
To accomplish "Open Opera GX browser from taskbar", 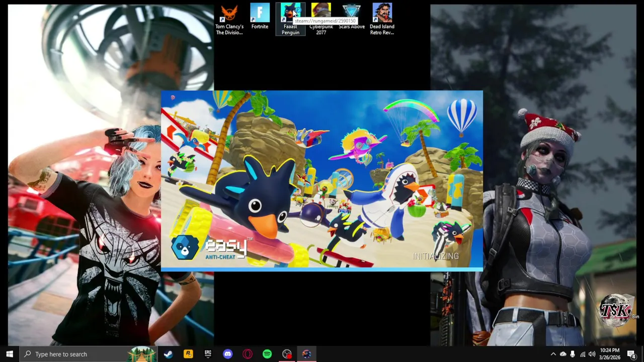I will click(247, 354).
